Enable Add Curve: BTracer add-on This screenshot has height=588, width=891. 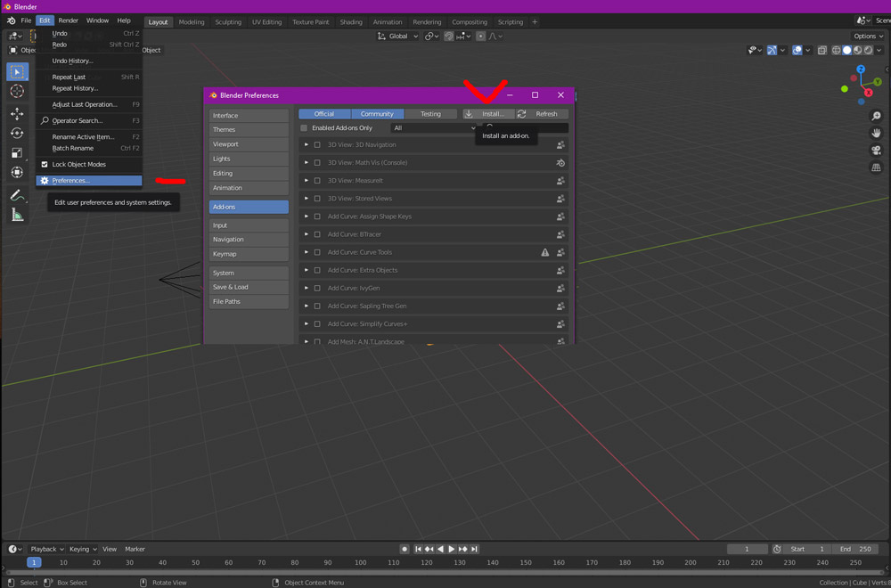[x=317, y=234]
